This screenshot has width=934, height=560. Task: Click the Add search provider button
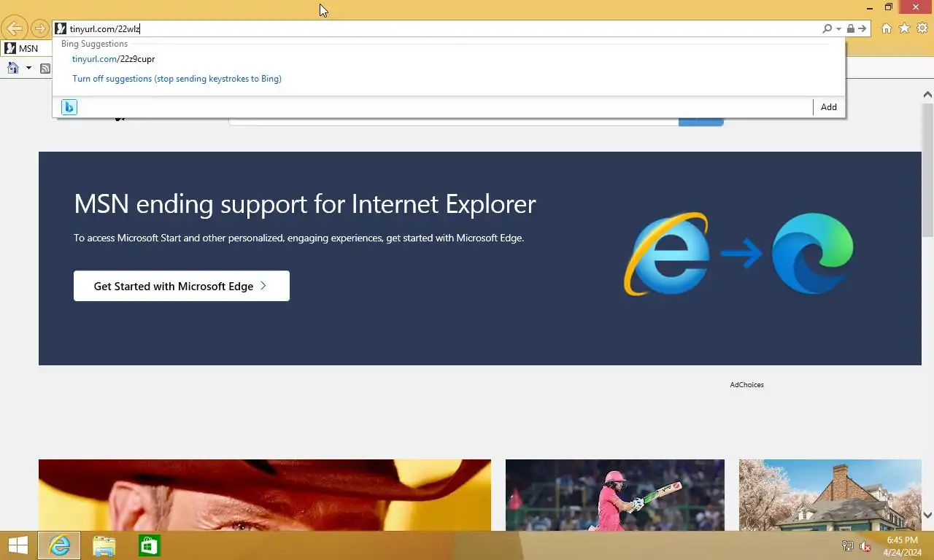click(x=829, y=107)
